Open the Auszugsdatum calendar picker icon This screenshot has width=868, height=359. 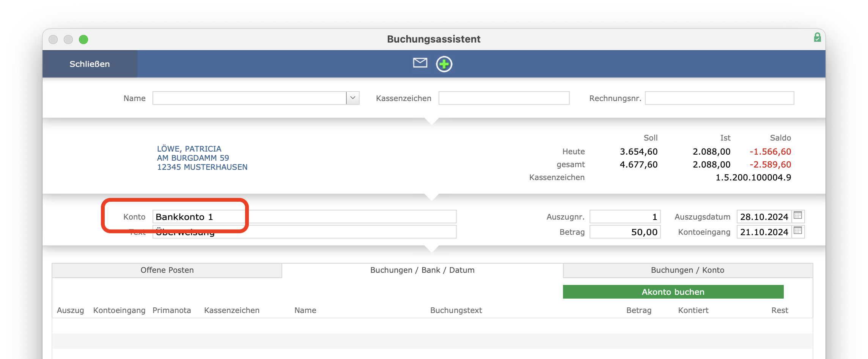798,216
